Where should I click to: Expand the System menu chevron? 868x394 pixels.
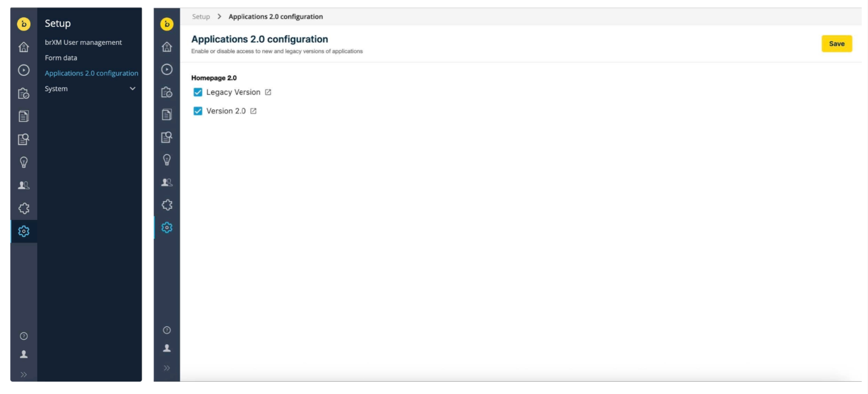pyautogui.click(x=132, y=89)
